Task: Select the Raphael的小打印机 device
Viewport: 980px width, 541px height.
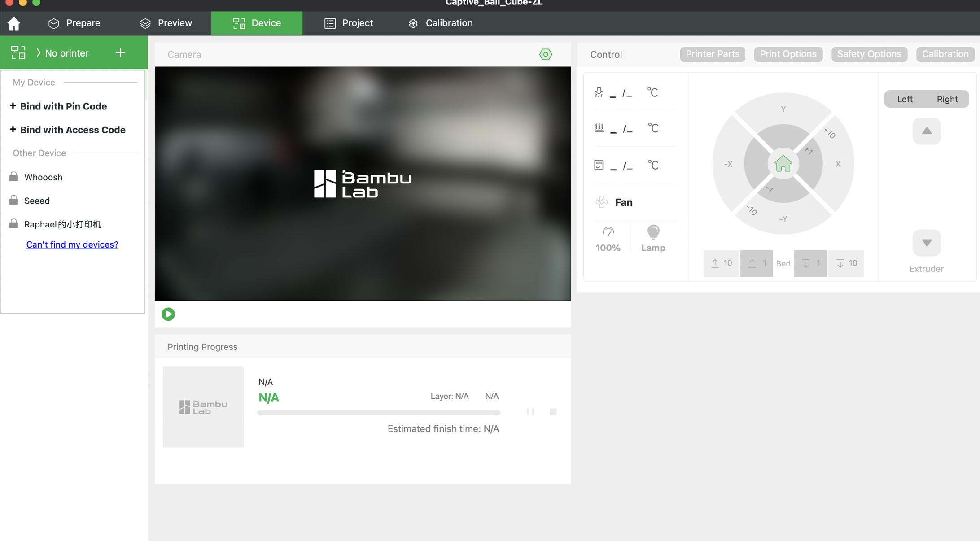Action: pyautogui.click(x=63, y=224)
